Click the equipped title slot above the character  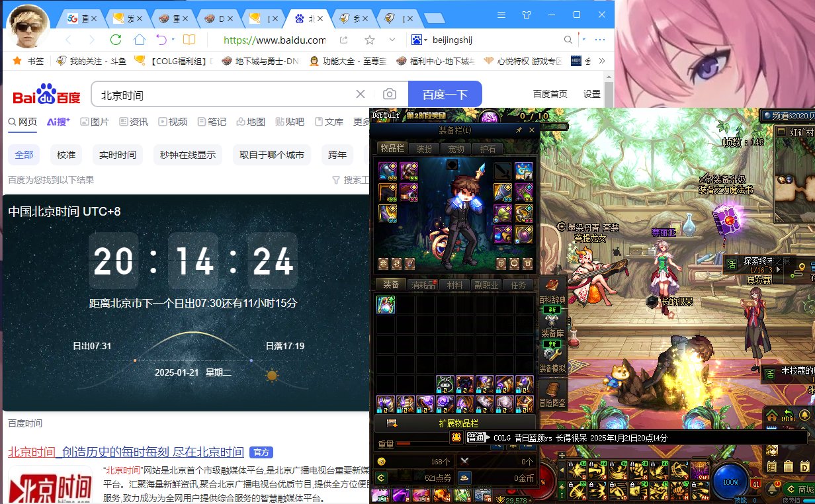[453, 165]
